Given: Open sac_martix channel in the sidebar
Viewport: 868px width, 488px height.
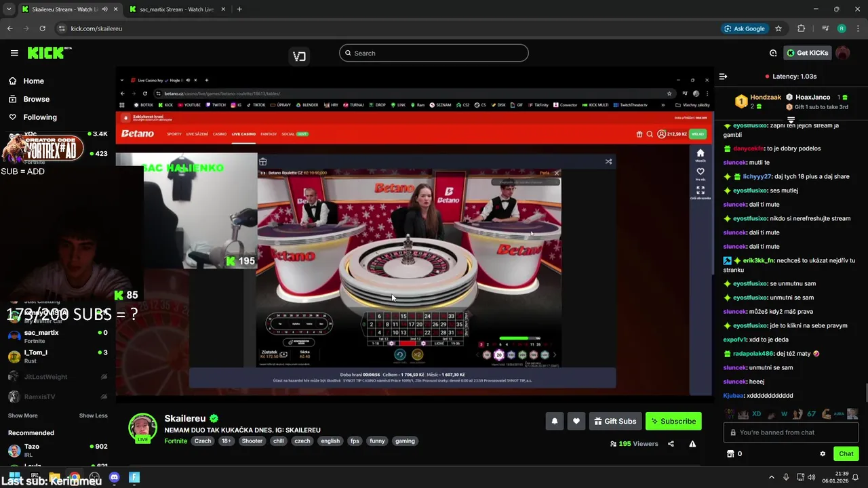Looking at the screenshot, I should pyautogui.click(x=58, y=336).
